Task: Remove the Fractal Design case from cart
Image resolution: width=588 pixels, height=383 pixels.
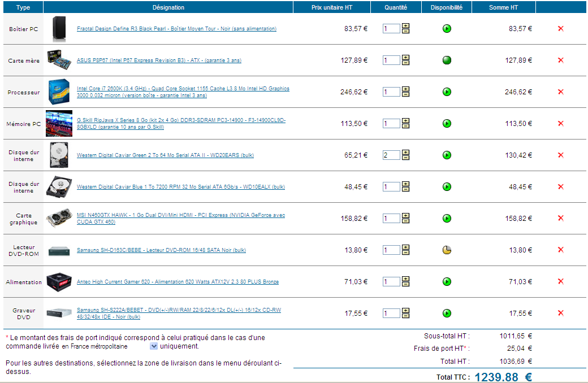Action: [x=560, y=29]
